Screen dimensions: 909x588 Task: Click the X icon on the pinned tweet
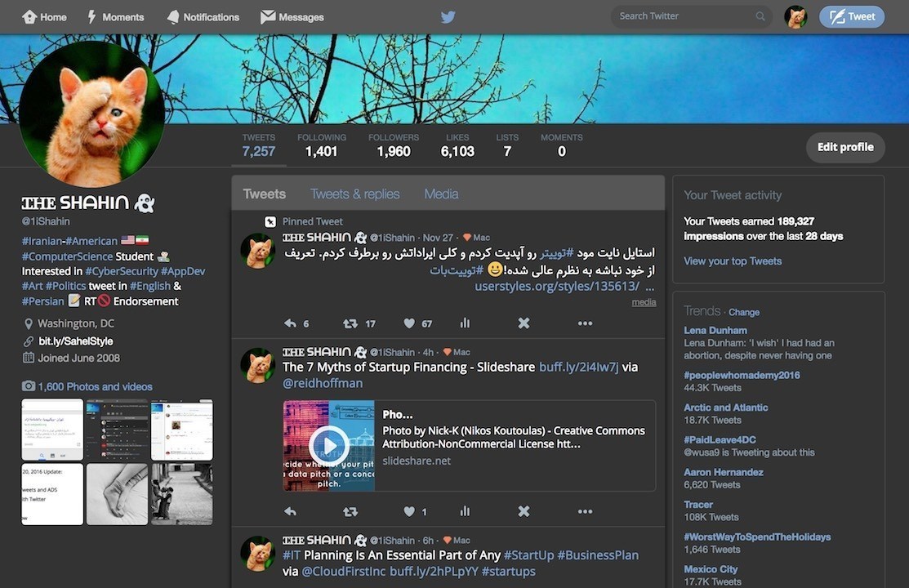(523, 323)
